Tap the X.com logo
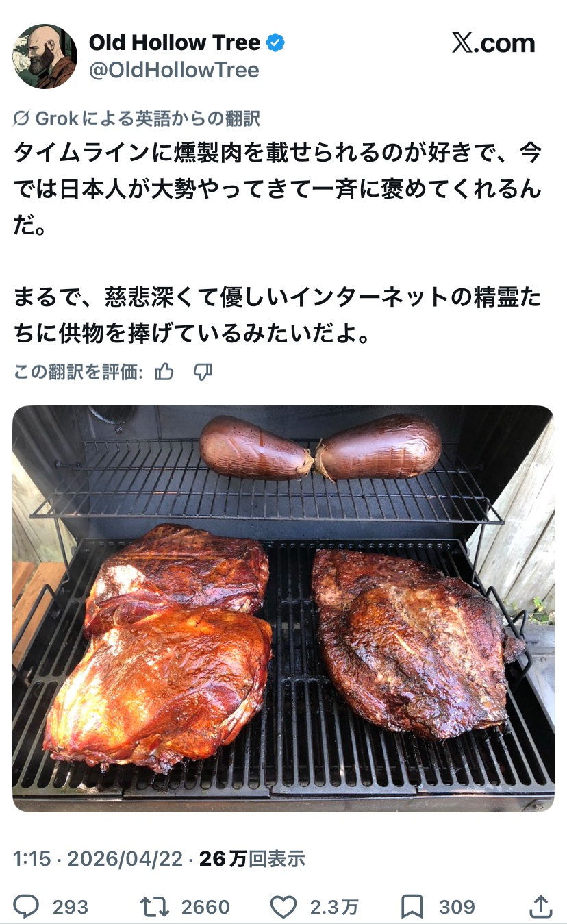567x924 pixels. coord(493,43)
